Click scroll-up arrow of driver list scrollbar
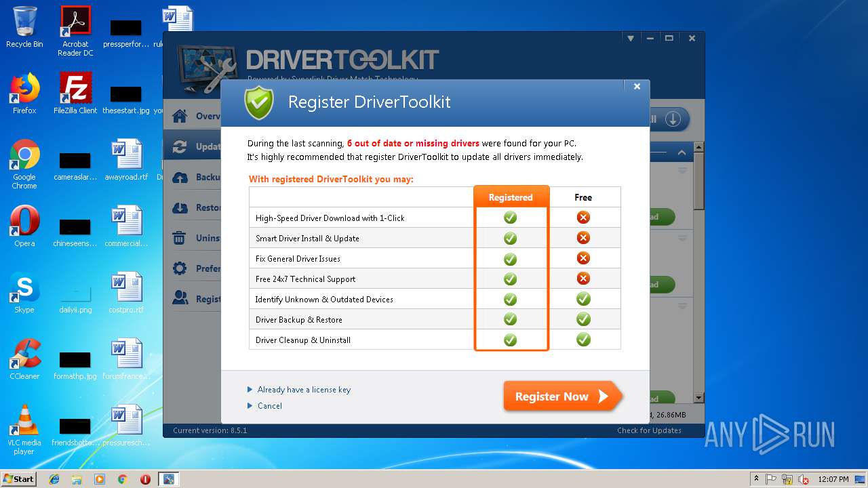Viewport: 868px width, 488px height. coord(699,147)
